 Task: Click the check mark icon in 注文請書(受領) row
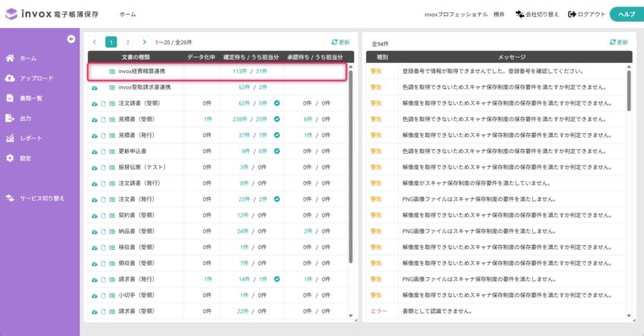click(x=277, y=103)
